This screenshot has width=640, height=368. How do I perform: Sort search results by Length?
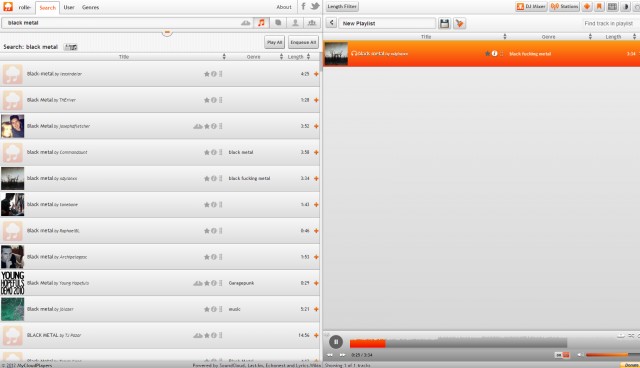pos(295,57)
